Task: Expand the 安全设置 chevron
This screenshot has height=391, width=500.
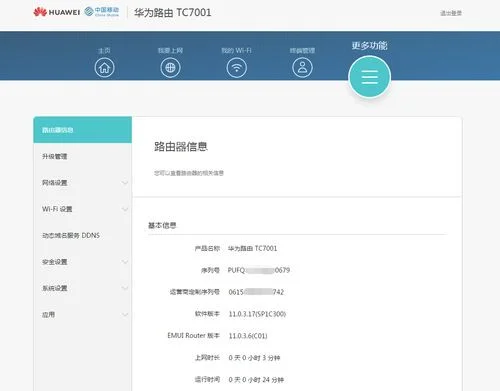Action: pyautogui.click(x=125, y=262)
